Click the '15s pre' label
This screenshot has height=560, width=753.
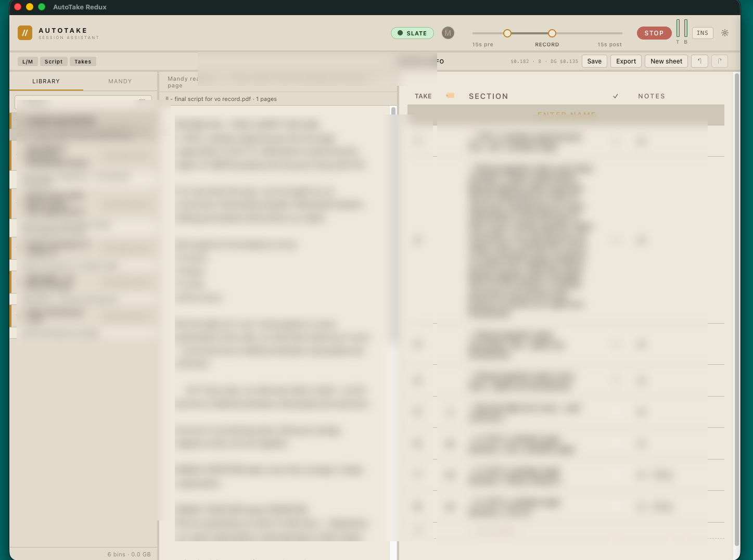483,45
